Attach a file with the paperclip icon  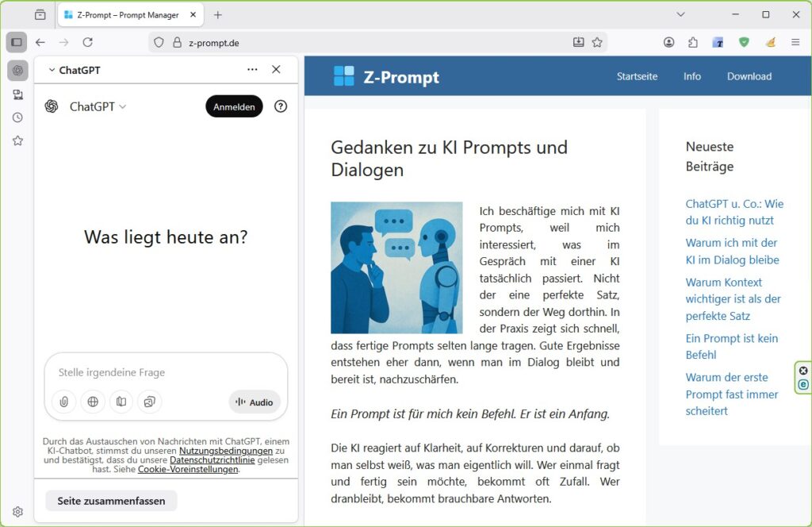63,402
